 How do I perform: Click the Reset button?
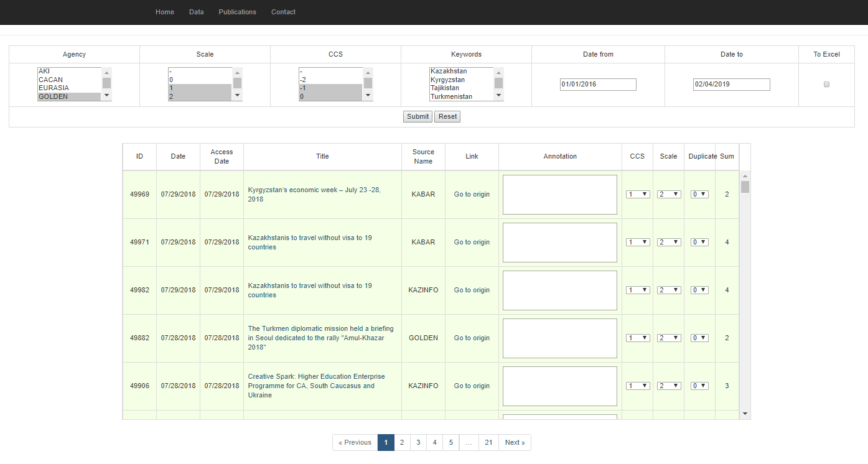(447, 116)
